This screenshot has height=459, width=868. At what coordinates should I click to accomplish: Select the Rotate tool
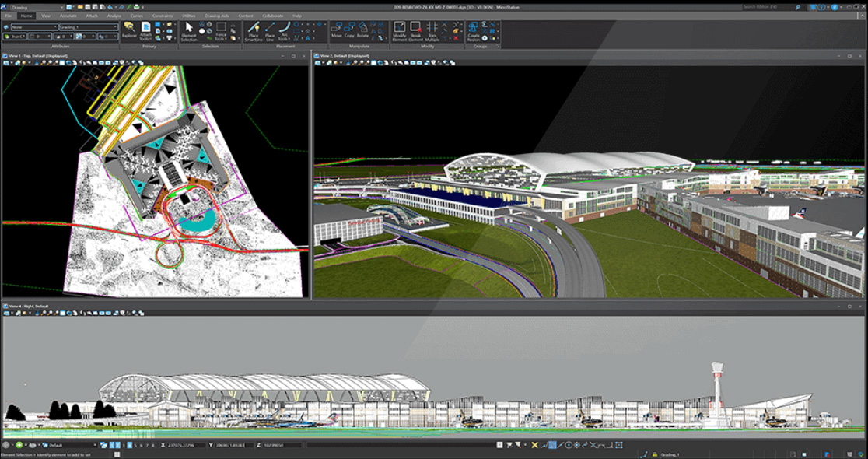[362, 30]
